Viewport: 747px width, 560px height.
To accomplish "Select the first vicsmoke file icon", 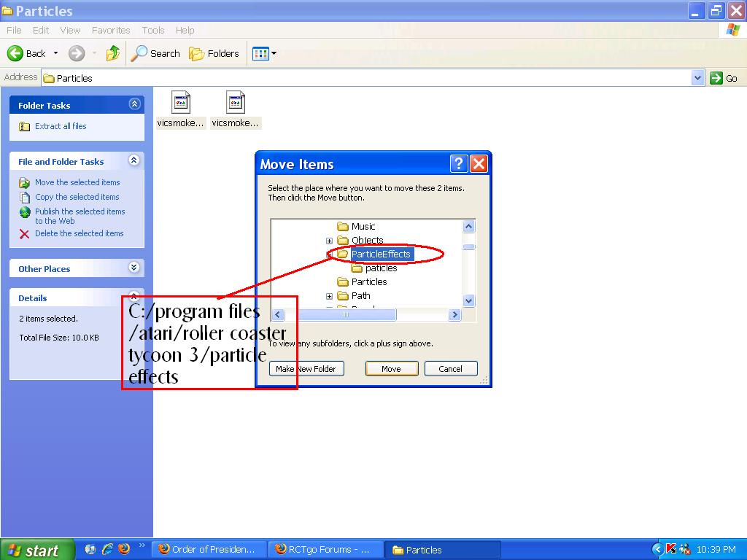I will pos(180,103).
